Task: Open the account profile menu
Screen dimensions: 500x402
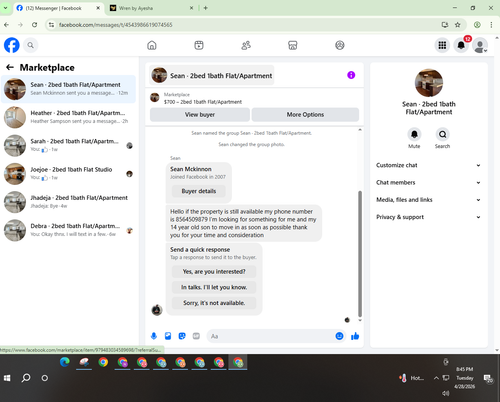Action: (x=480, y=45)
